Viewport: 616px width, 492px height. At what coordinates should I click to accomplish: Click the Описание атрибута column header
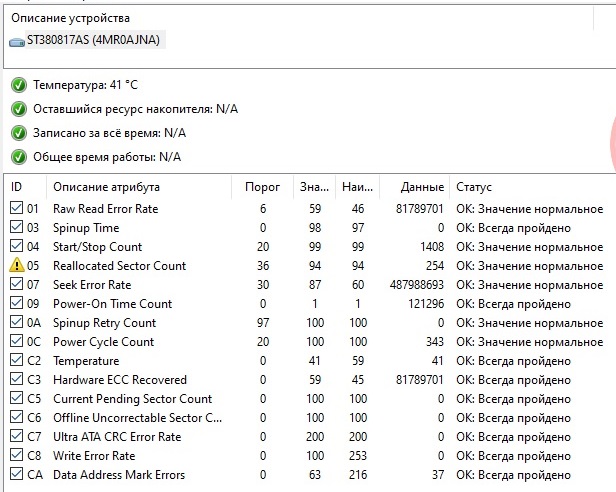click(x=139, y=187)
